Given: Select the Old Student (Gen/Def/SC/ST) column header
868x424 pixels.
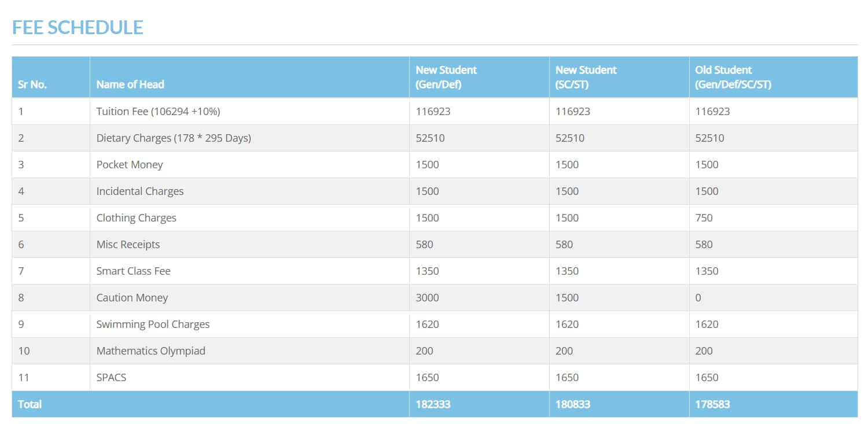Looking at the screenshot, I should coord(733,77).
